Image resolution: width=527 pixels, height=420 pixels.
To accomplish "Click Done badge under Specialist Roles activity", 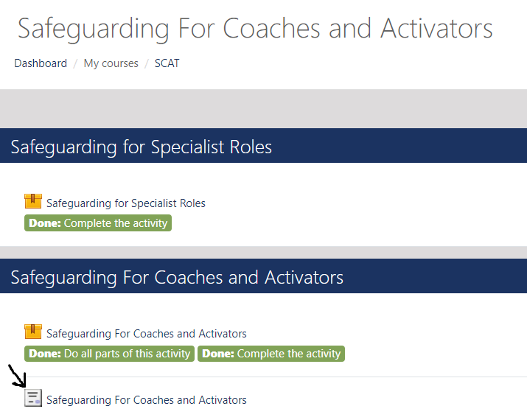I will (x=98, y=223).
